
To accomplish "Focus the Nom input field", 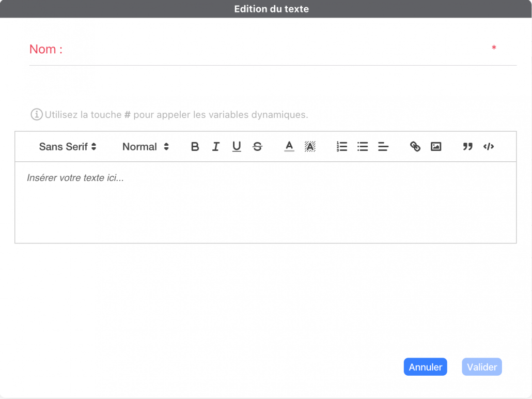I will 274,50.
